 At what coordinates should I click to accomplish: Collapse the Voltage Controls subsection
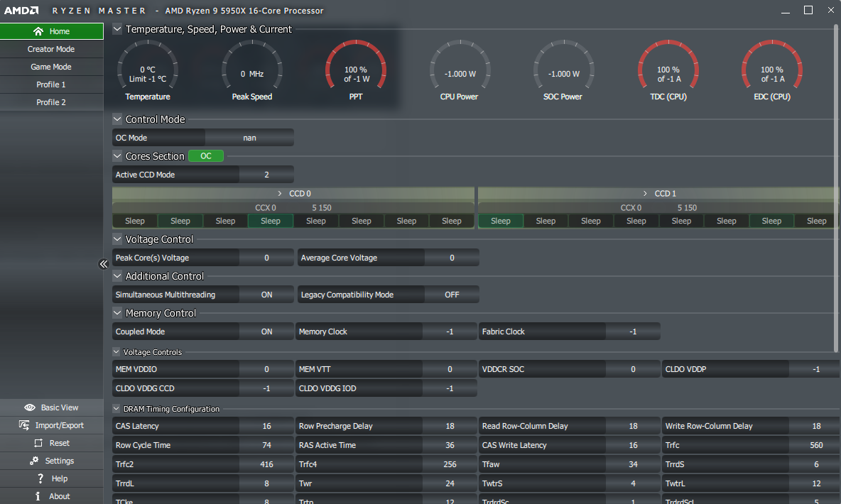click(x=116, y=352)
